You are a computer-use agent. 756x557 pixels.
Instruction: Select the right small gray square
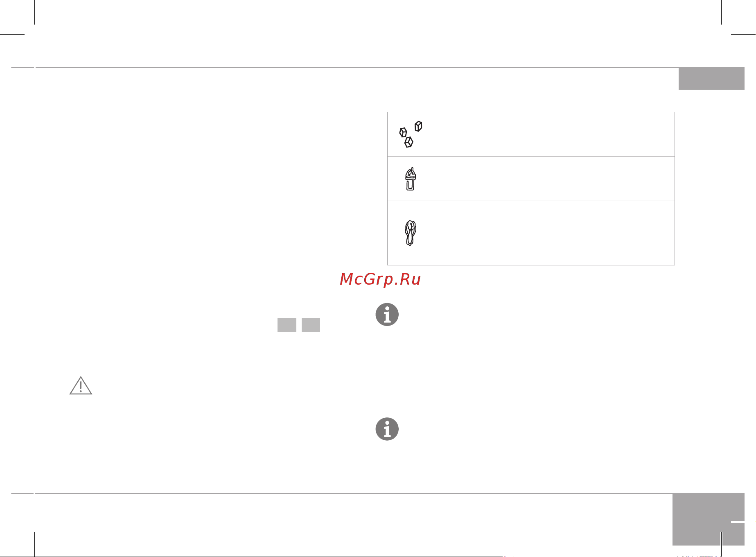coord(311,325)
